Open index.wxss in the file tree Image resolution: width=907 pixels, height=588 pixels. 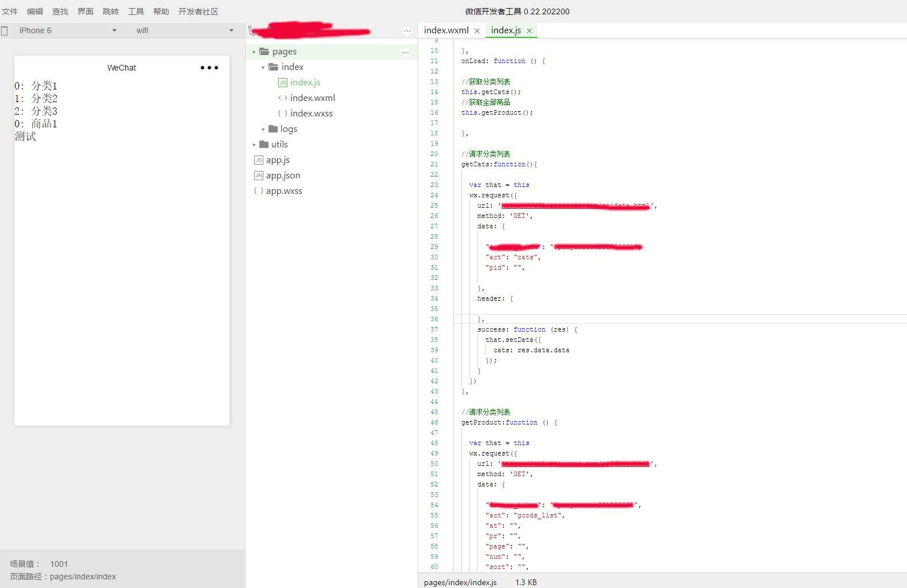pyautogui.click(x=312, y=114)
